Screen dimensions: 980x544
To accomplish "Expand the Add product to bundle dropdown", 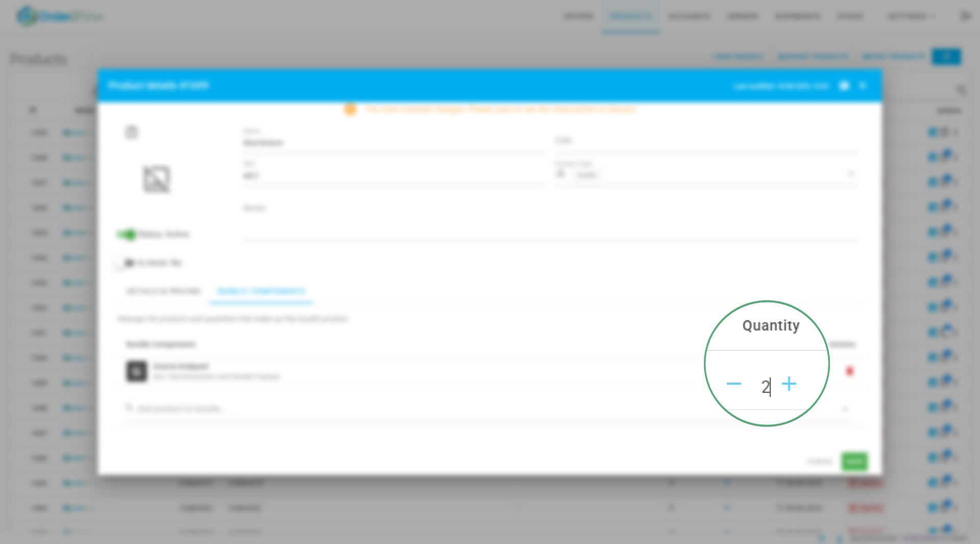I will tap(845, 409).
